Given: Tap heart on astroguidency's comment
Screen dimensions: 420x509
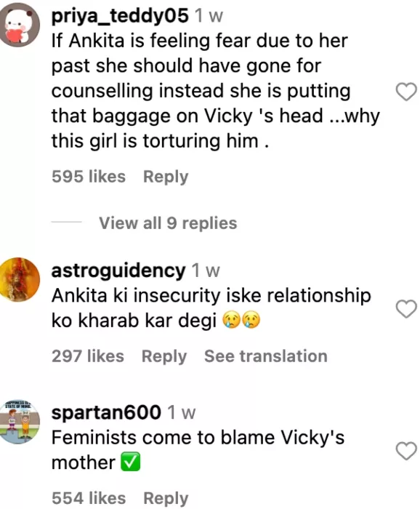Looking at the screenshot, I should click(x=406, y=309).
